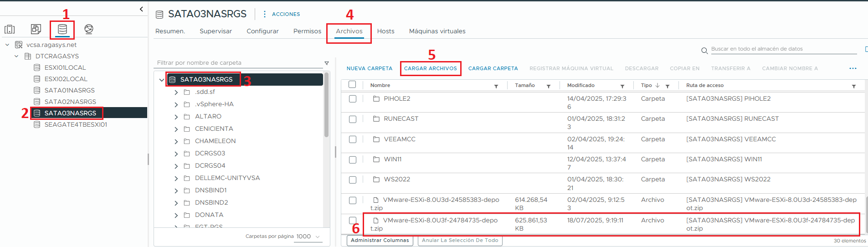Switch to the Resumen tab
The image size is (868, 247).
170,31
